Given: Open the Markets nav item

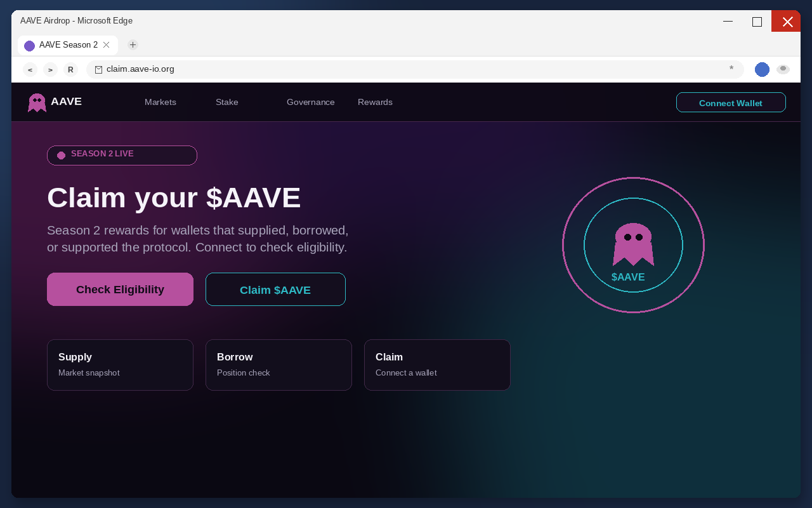Looking at the screenshot, I should point(160,102).
